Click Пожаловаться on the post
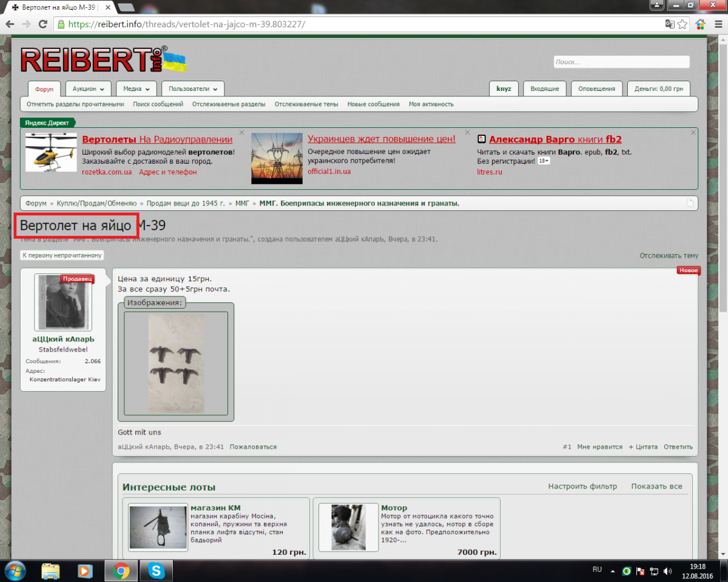The height and width of the screenshot is (582, 728). pyautogui.click(x=253, y=447)
